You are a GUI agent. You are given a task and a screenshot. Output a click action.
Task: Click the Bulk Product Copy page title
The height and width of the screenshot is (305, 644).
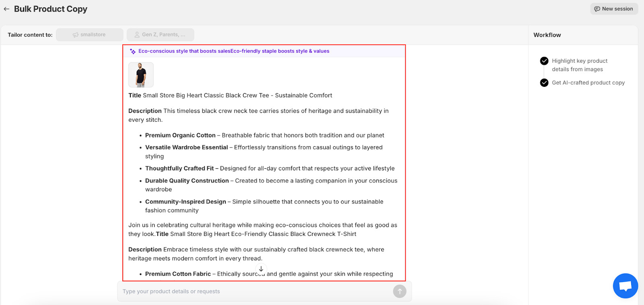click(x=51, y=9)
